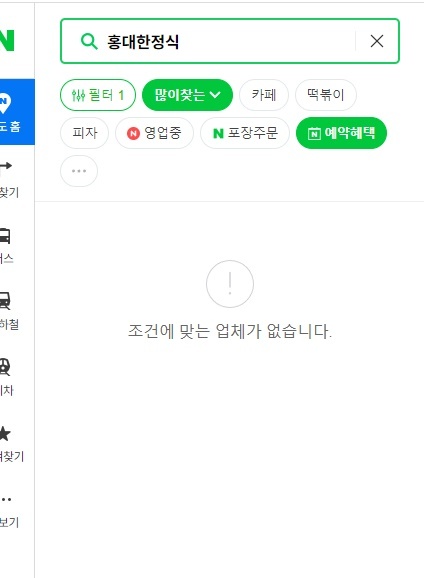
Task: Expand the 많이찾는 sort dropdown
Action: pyautogui.click(x=187, y=95)
